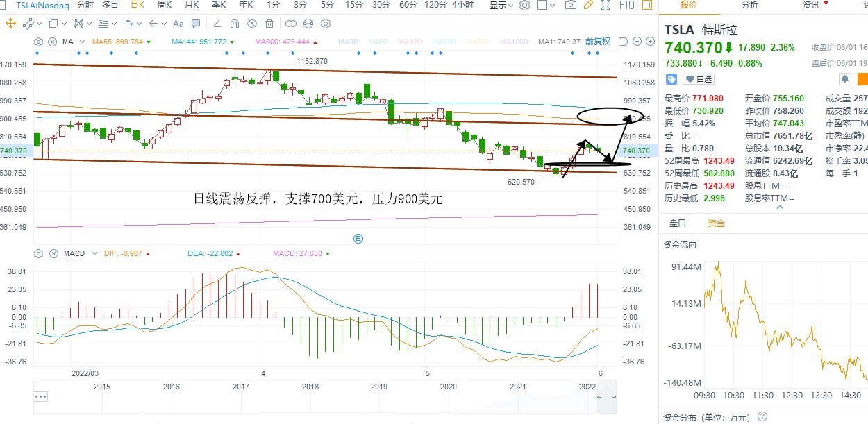The image size is (868, 424).
Task: Open the 分析 analysis tab
Action: coord(750,4)
